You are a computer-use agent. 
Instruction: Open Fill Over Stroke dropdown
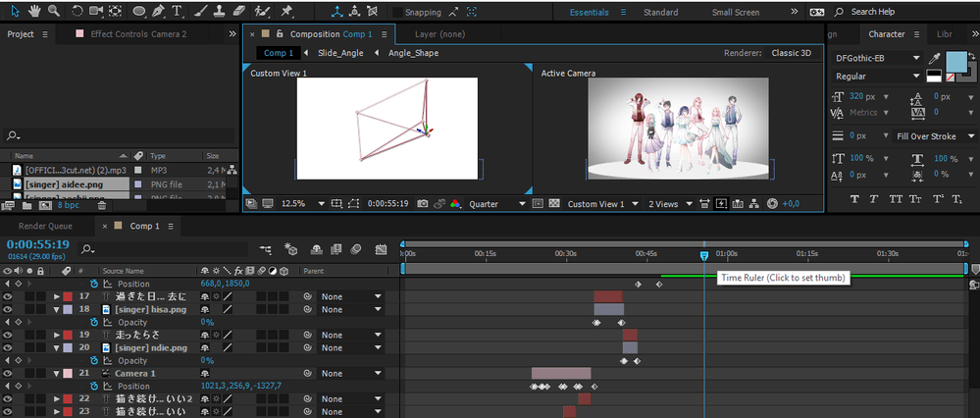pyautogui.click(x=934, y=136)
